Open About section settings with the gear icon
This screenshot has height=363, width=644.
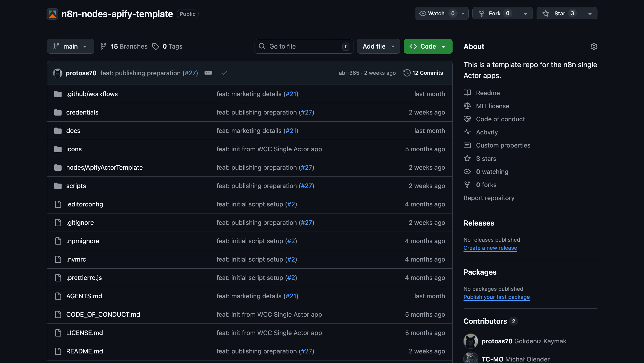click(x=594, y=46)
